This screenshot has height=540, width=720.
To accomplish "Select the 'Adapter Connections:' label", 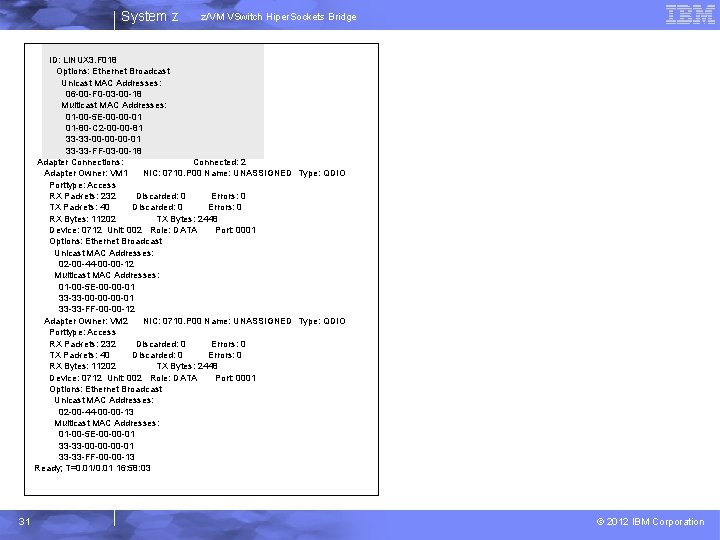I will click(80, 162).
